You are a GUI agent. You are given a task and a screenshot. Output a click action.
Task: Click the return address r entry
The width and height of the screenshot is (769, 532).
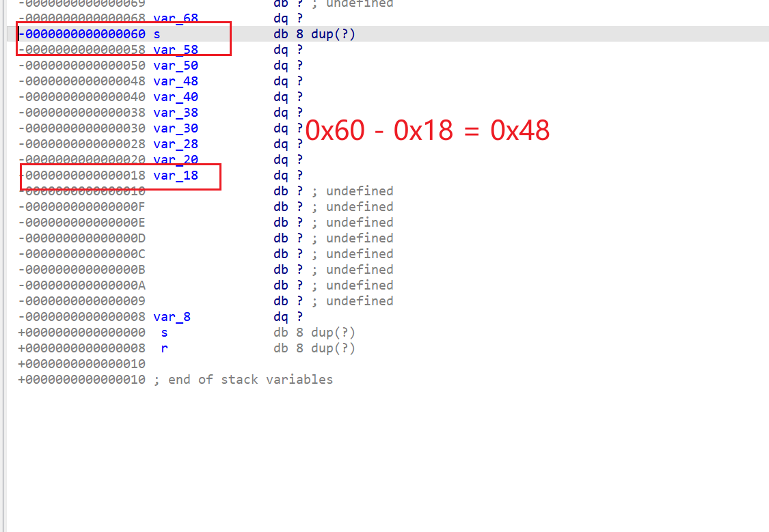coord(165,348)
